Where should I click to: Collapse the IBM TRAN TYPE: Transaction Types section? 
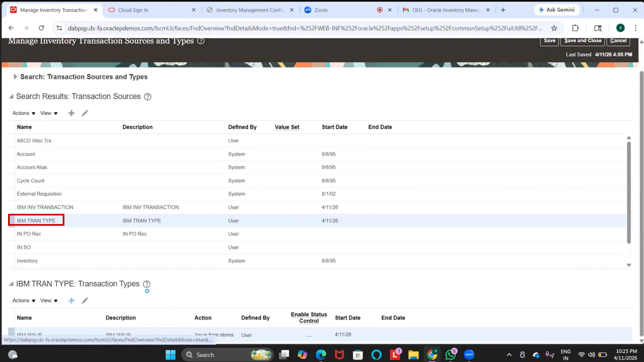(11, 284)
